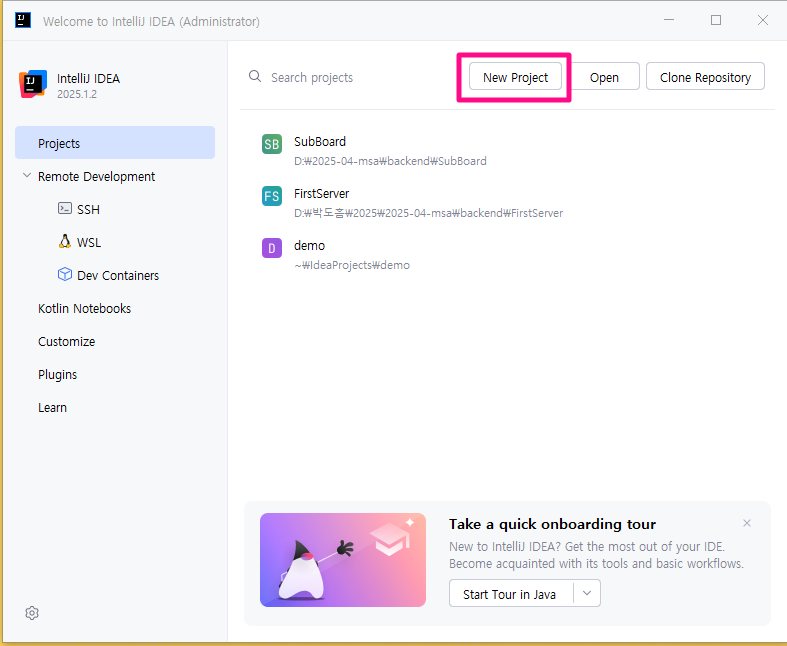
Task: Open the SSH remote option
Action: click(x=88, y=209)
